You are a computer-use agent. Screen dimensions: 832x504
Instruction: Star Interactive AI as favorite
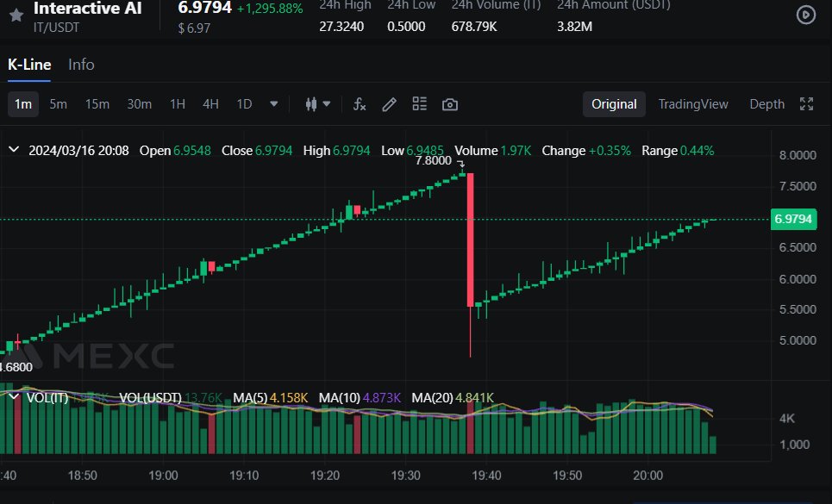pos(16,16)
